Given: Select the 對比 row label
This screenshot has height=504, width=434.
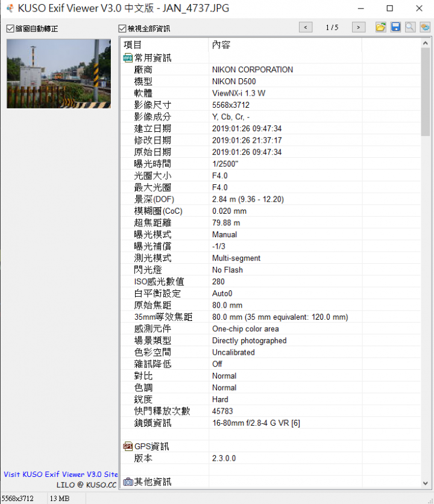Looking at the screenshot, I should click(143, 376).
